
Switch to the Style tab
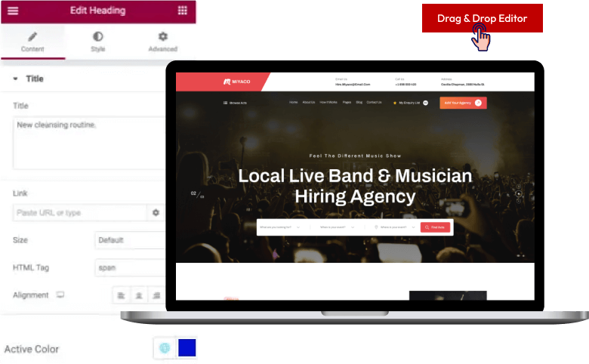point(98,42)
